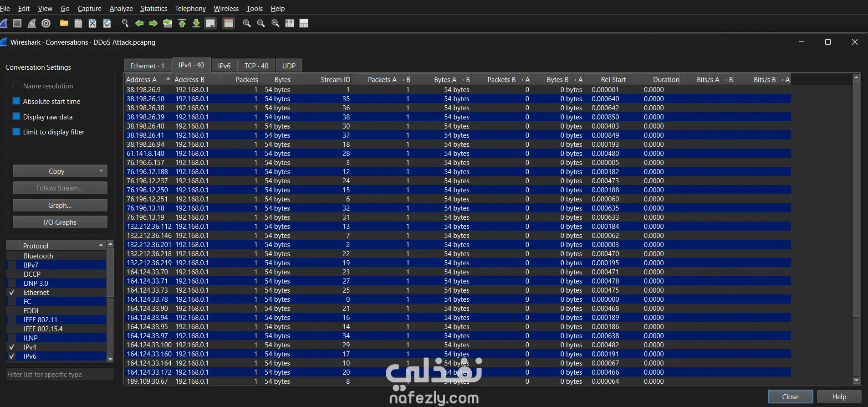Click the Address A sort arrow
Image resolution: width=868 pixels, height=407 pixels.
[168, 79]
